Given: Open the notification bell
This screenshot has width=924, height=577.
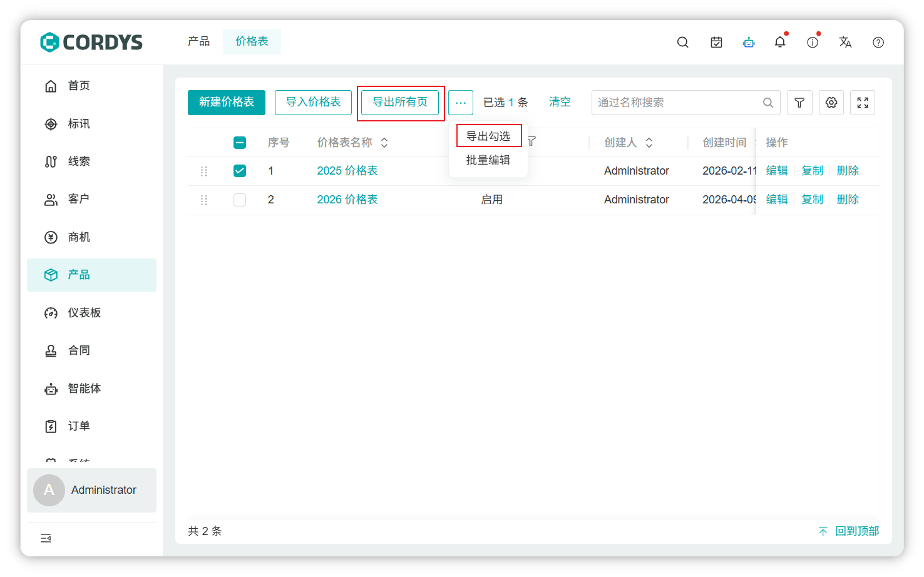Looking at the screenshot, I should point(780,42).
